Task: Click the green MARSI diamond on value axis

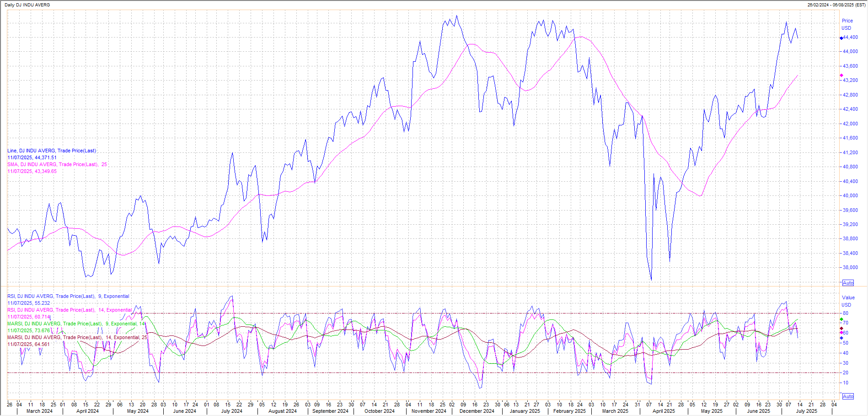Action: point(841,319)
